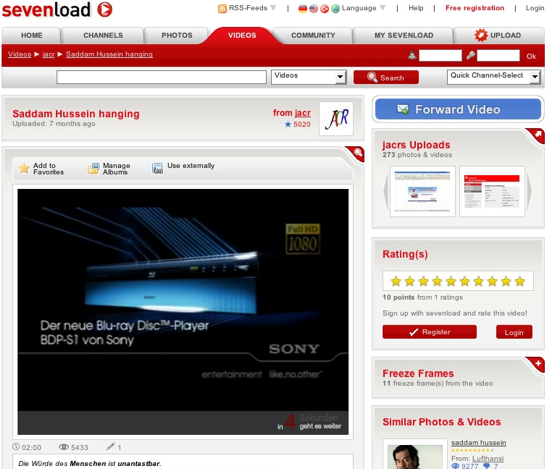Select the Turkish flag language icon

(x=324, y=9)
